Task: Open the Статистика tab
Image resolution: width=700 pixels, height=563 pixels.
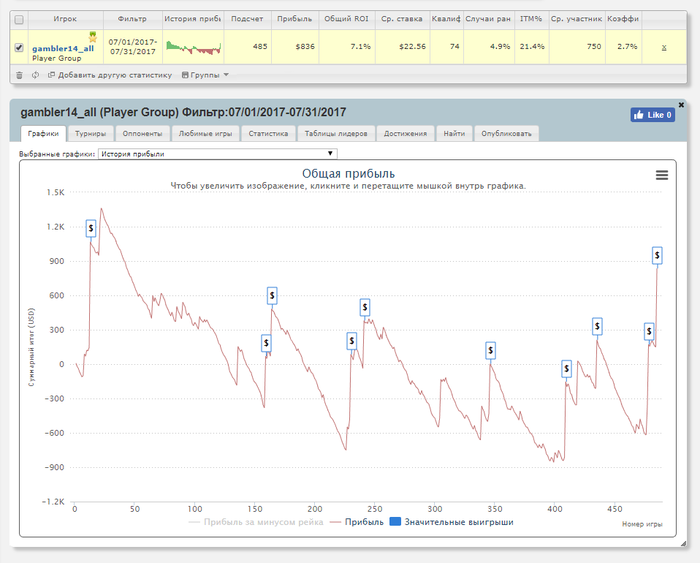Action: click(268, 133)
